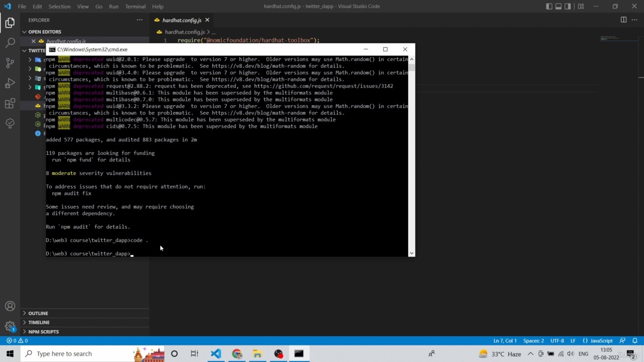Open the Help menu
Image resolution: width=644 pixels, height=362 pixels.
point(157,7)
